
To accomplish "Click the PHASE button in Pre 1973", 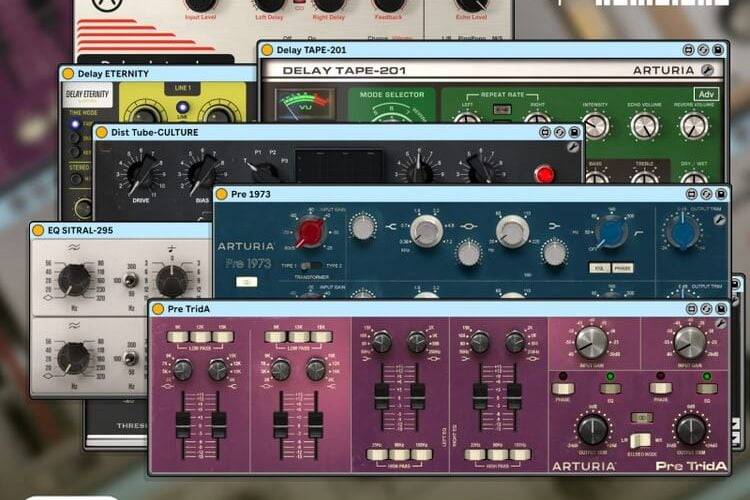I will click(x=622, y=268).
